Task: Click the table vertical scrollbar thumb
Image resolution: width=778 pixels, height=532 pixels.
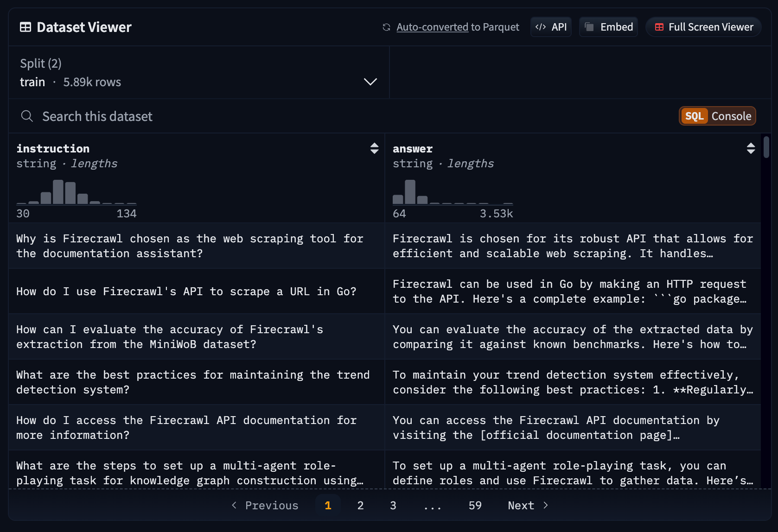Action: pos(766,147)
